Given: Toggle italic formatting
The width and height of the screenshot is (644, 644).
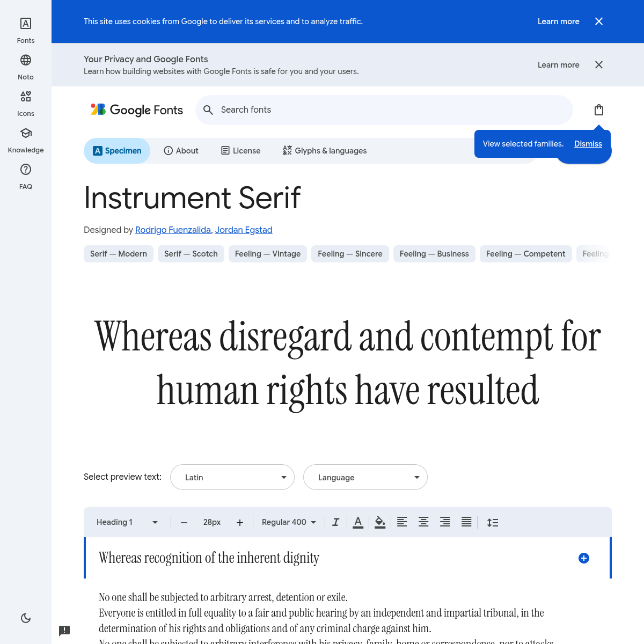Looking at the screenshot, I should pyautogui.click(x=336, y=522).
